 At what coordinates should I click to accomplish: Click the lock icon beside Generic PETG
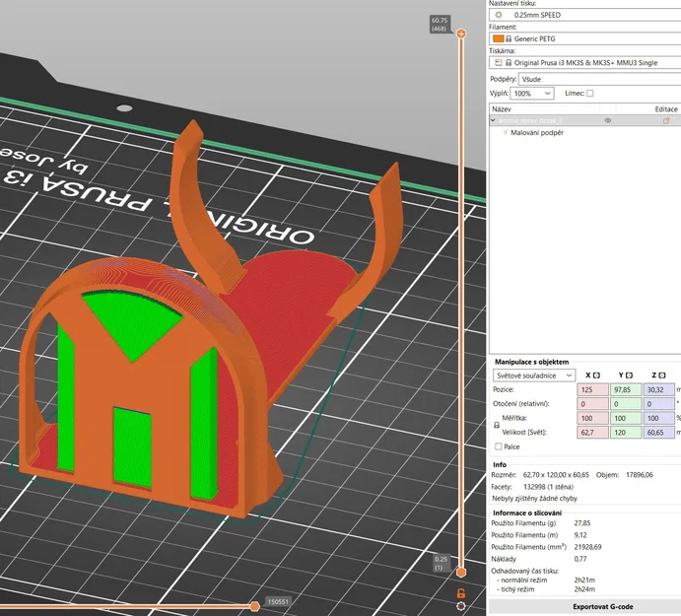click(x=510, y=38)
